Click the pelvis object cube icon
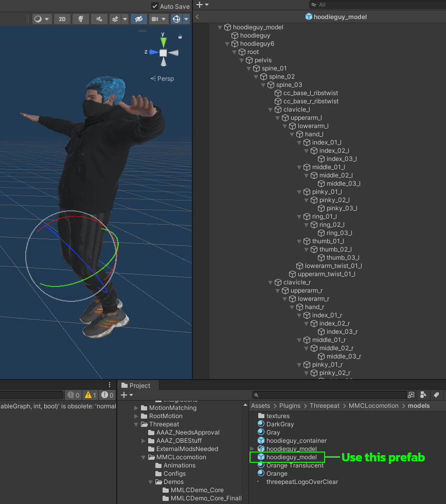 coord(249,61)
